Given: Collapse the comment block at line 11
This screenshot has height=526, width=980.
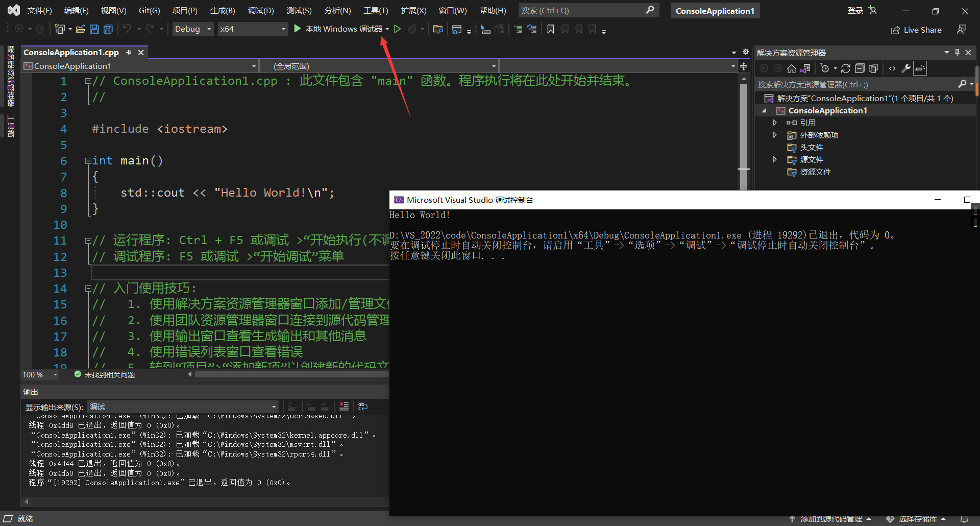Looking at the screenshot, I should click(x=88, y=241).
